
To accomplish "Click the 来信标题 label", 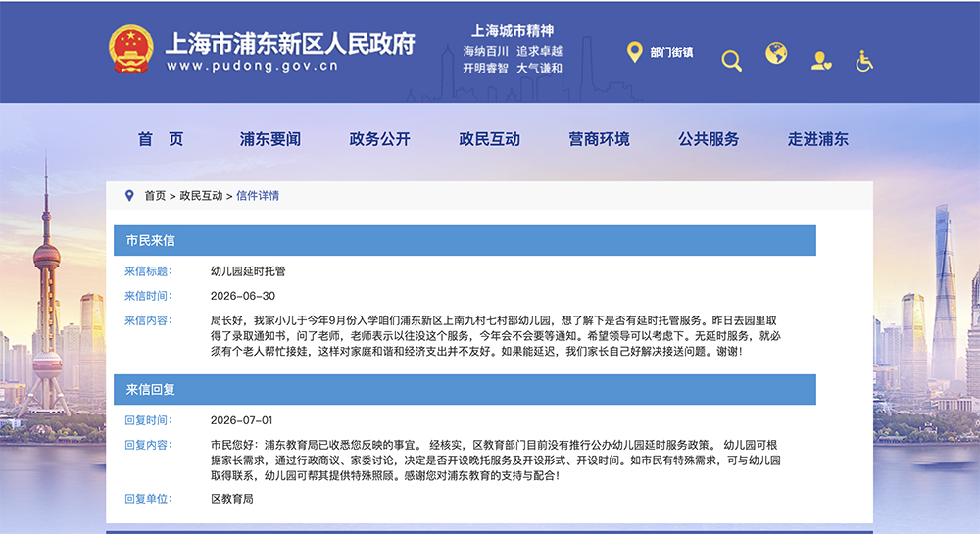I will [x=148, y=271].
